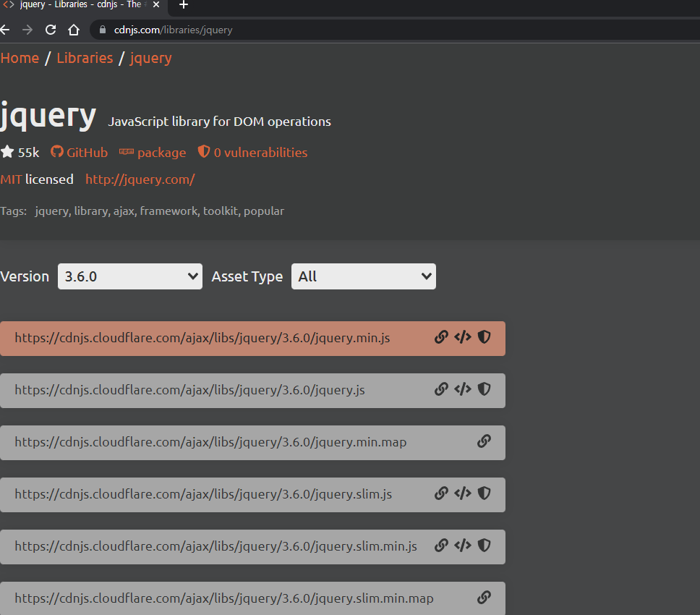View 0 vulnerabilities link

pos(252,152)
